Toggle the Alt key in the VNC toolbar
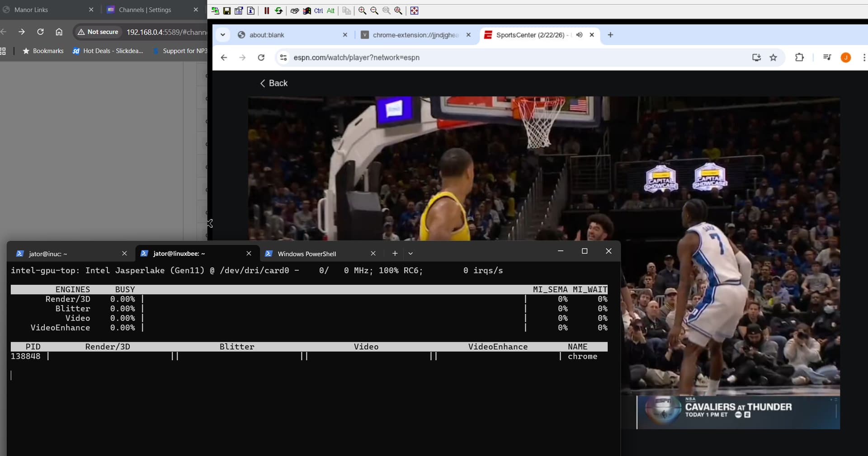Viewport: 868px width, 456px height. [x=330, y=10]
